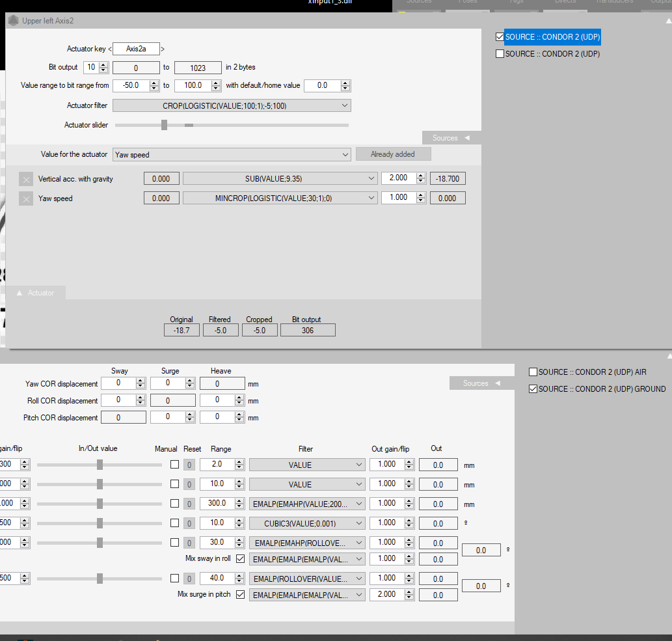Click the Upper left Axis2 window icon
The image size is (672, 641).
tap(13, 21)
